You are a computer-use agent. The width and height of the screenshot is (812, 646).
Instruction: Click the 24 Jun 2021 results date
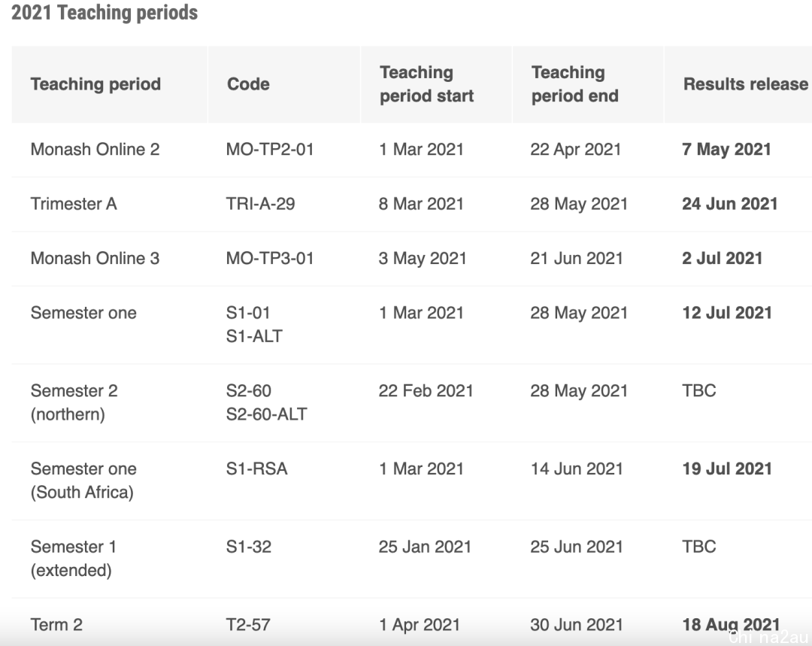[729, 204]
